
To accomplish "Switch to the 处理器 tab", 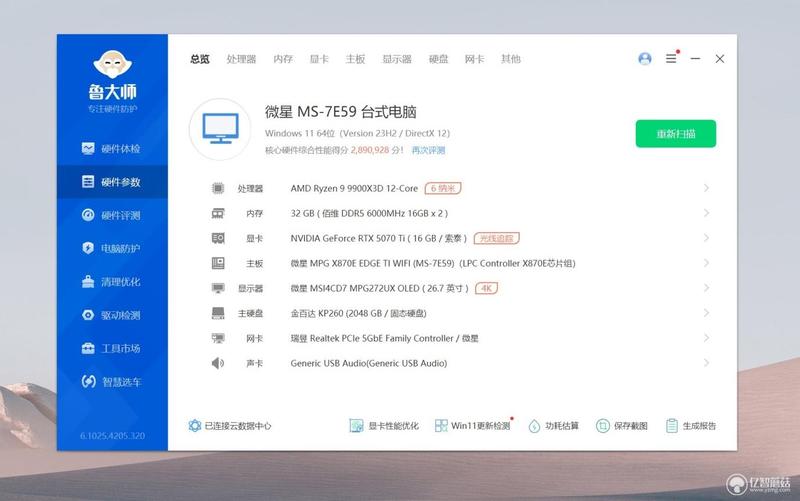I will [241, 59].
